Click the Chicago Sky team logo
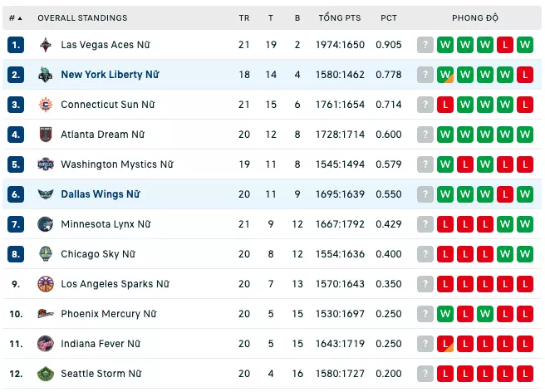 (46, 254)
